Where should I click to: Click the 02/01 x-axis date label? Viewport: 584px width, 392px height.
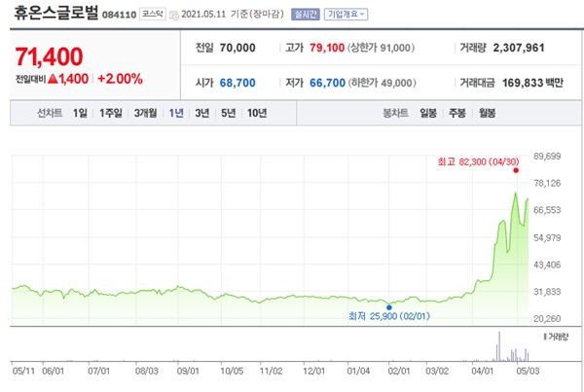[x=399, y=372]
